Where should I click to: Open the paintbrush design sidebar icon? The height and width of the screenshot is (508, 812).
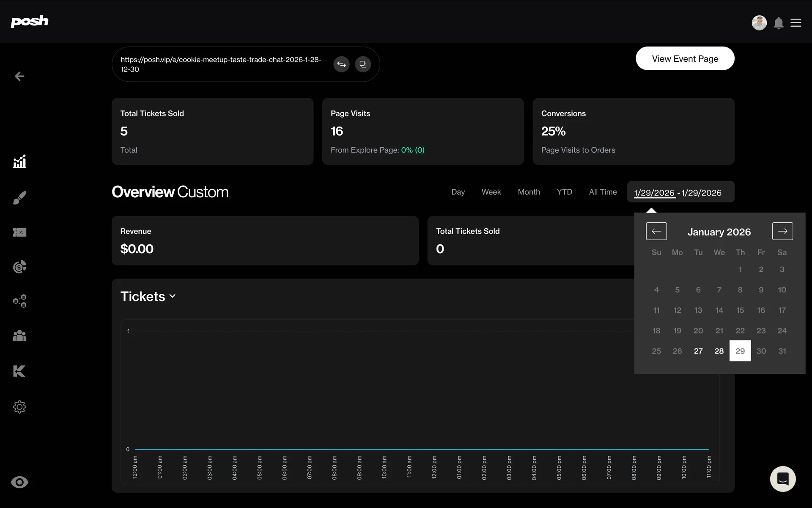click(x=19, y=197)
